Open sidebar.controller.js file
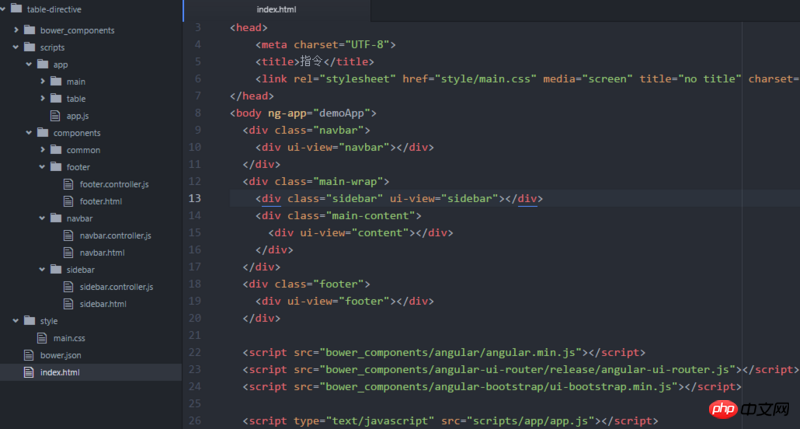Screen dimensions: 800x429 116,287
